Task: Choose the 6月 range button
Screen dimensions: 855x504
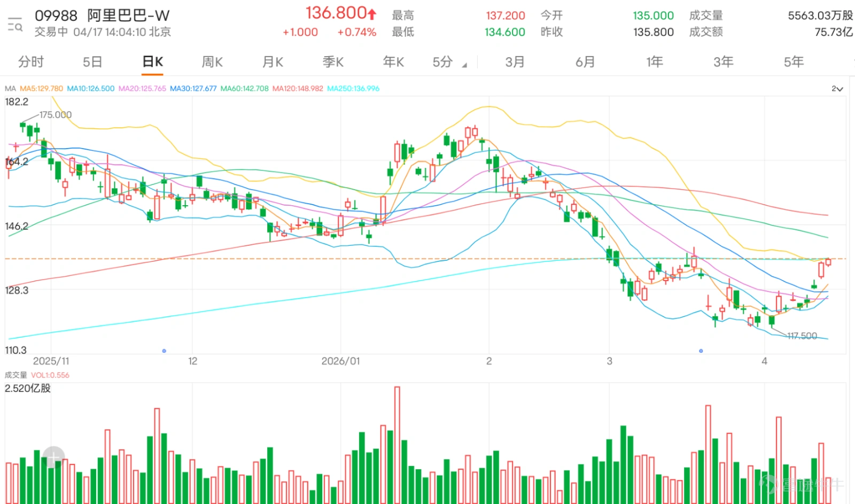Action: 585,62
